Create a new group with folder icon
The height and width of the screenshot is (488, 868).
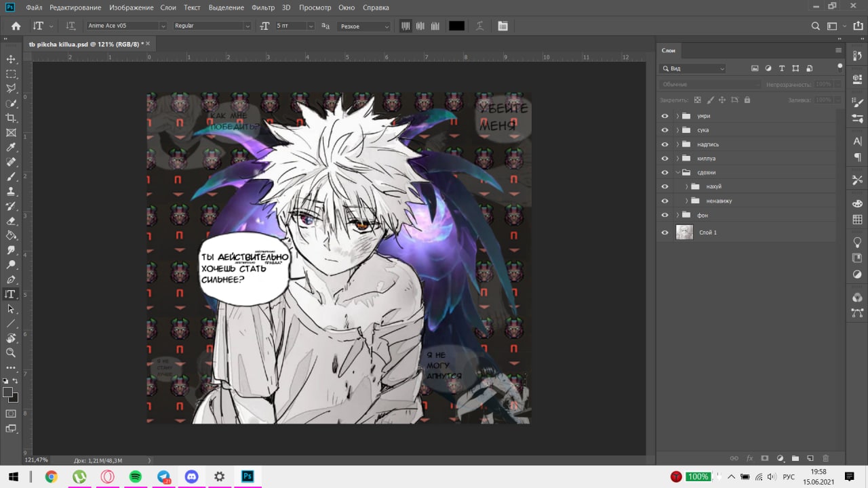pos(795,459)
